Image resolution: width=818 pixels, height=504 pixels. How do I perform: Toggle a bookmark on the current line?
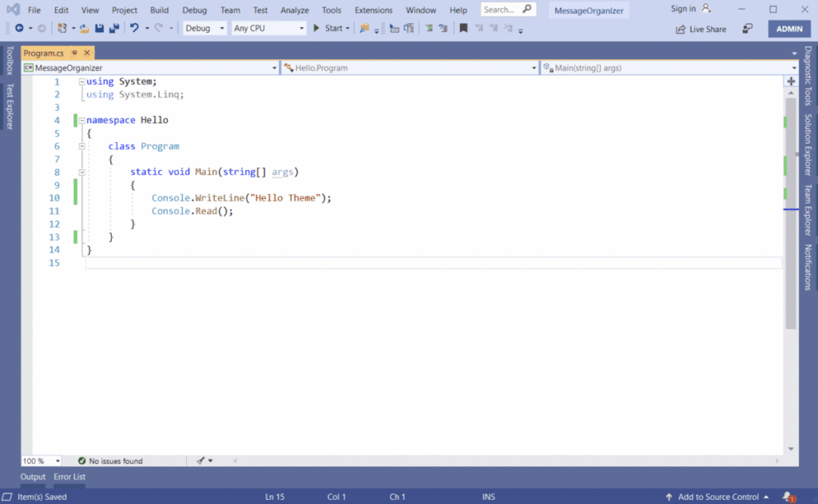click(463, 29)
